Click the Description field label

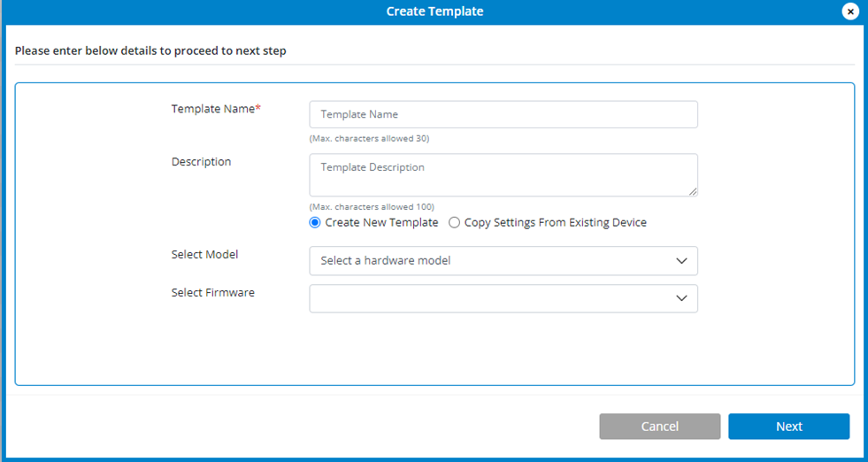201,162
